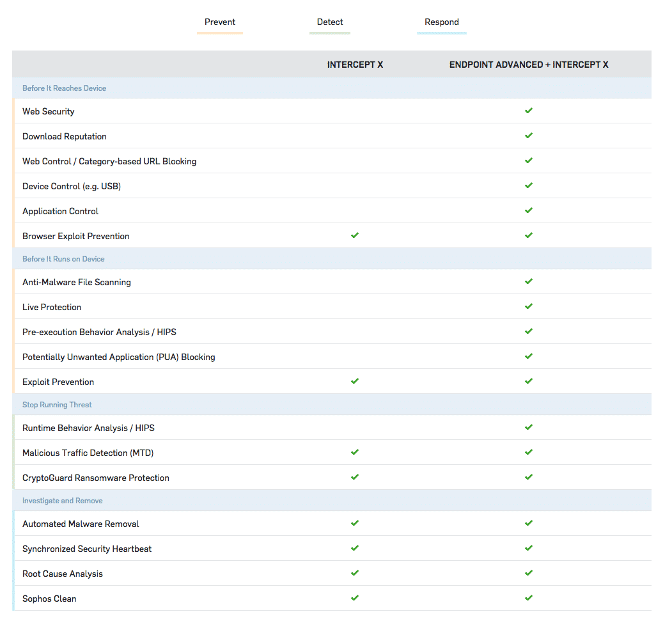
Task: Click the Stop Running Threat section header
Action: pos(57,405)
